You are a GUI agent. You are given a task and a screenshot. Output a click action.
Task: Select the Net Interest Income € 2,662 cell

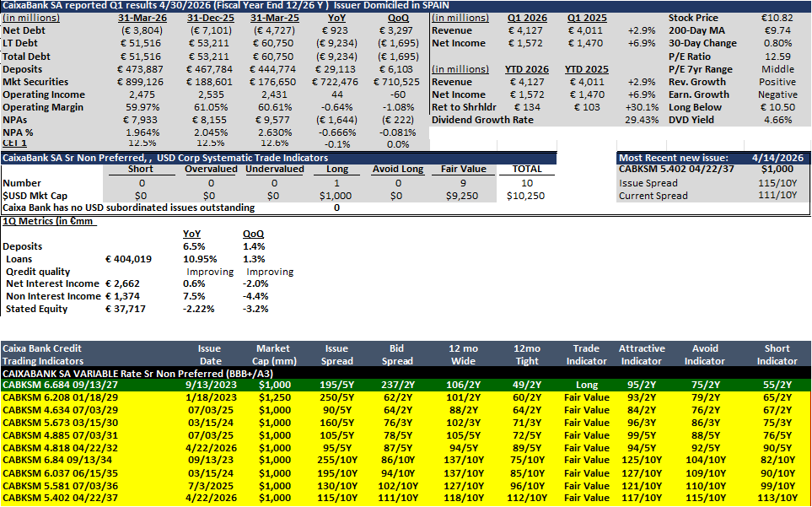(x=123, y=283)
